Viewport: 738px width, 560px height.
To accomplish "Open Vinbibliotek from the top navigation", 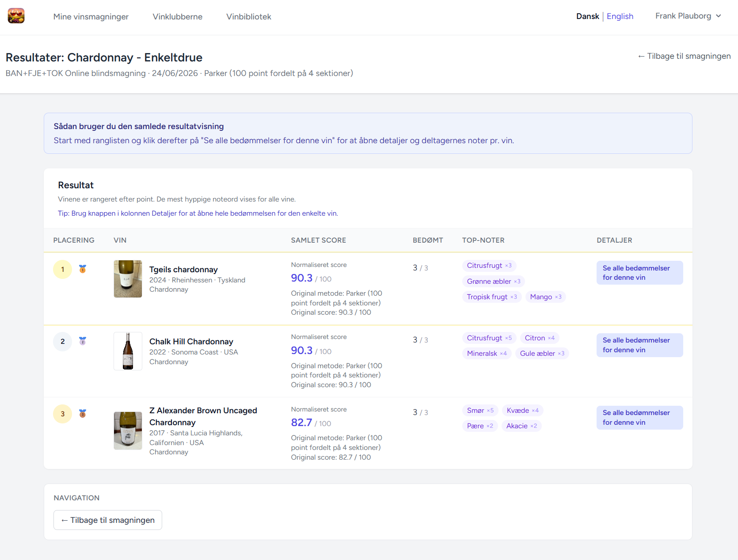I will [x=249, y=16].
